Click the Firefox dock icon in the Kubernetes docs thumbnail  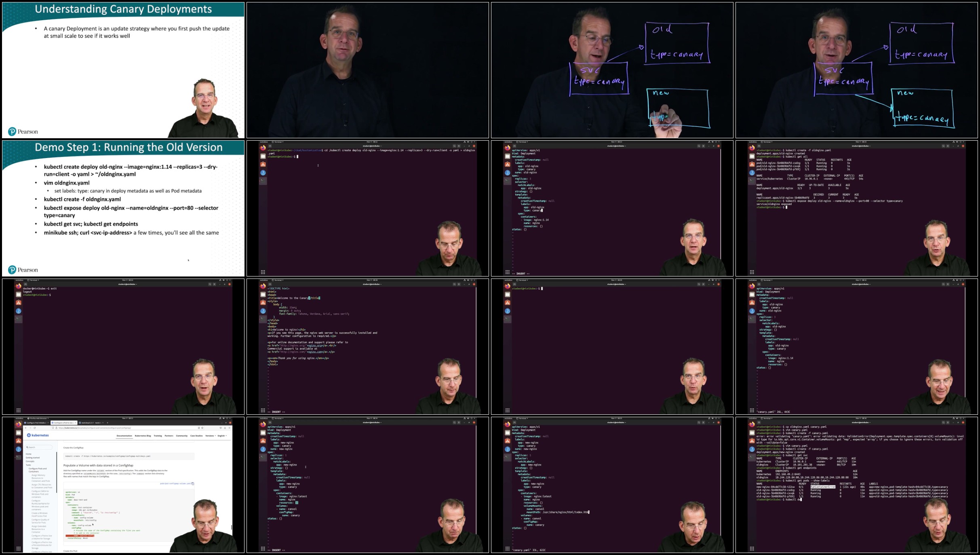[19, 424]
